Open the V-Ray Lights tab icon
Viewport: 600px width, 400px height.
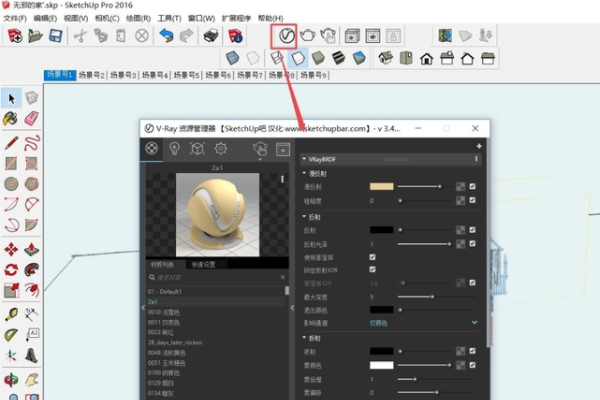pos(174,148)
